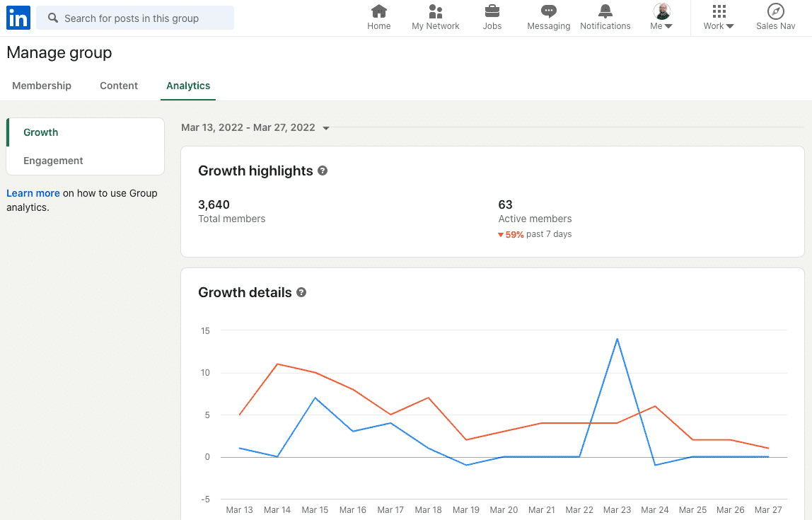Image resolution: width=812 pixels, height=520 pixels.
Task: Open My Network icon
Action: [436, 11]
